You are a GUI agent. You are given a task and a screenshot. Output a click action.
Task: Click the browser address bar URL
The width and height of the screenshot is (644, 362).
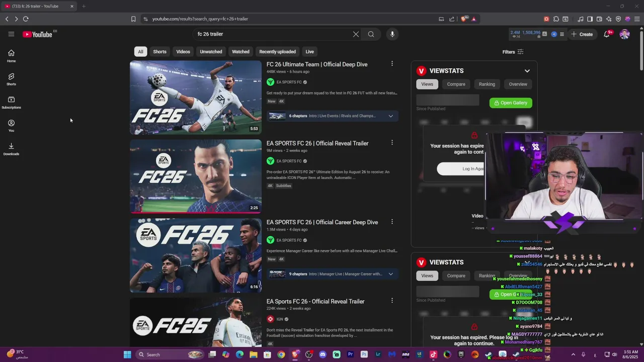[x=200, y=19]
